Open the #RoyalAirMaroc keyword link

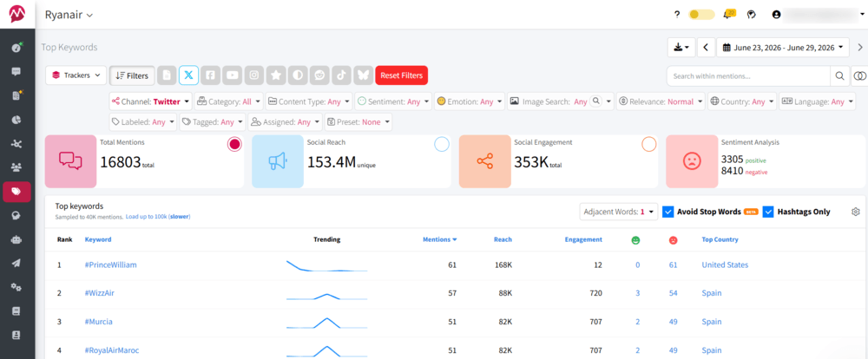pyautogui.click(x=112, y=350)
